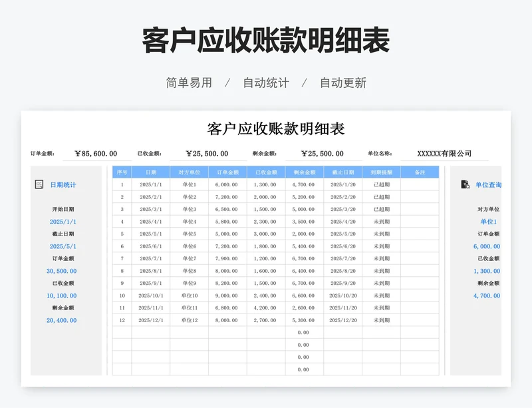
Task: Select the 截止日期 column header
Action: 343,172
